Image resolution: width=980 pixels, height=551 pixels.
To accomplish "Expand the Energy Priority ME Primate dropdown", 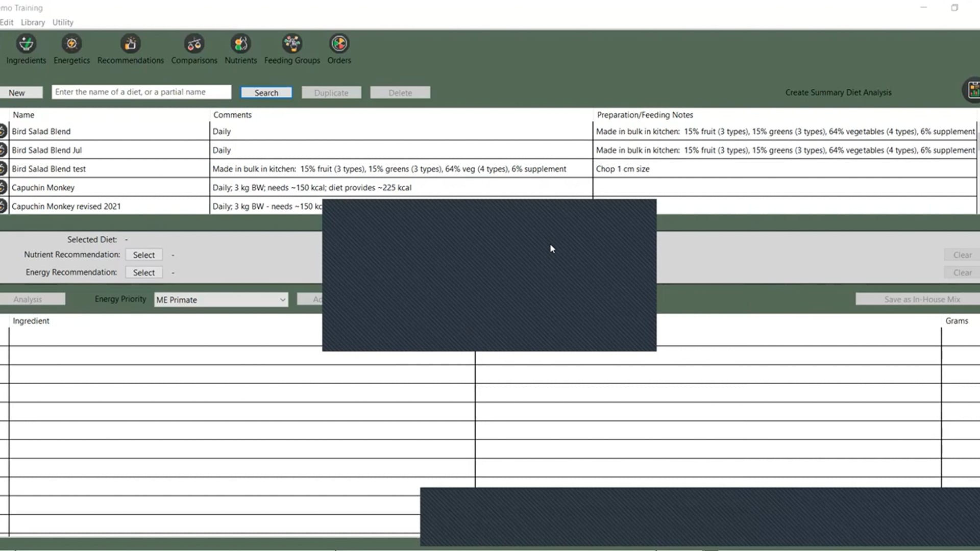I will (221, 299).
